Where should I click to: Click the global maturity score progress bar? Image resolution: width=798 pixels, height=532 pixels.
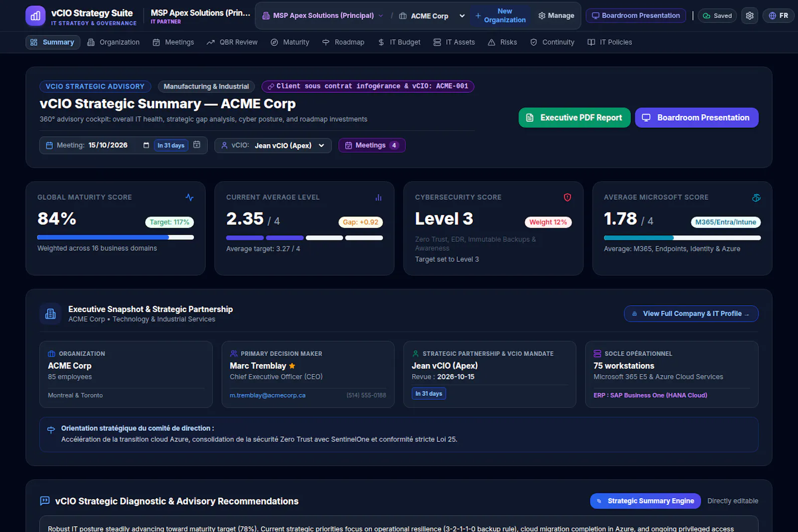tap(116, 237)
